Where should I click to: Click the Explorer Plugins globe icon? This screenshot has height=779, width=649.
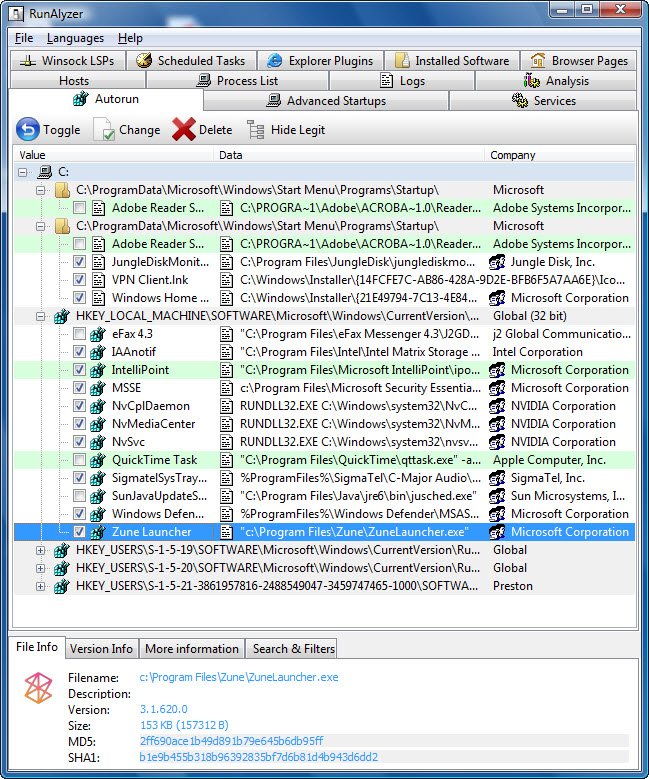pyautogui.click(x=274, y=61)
